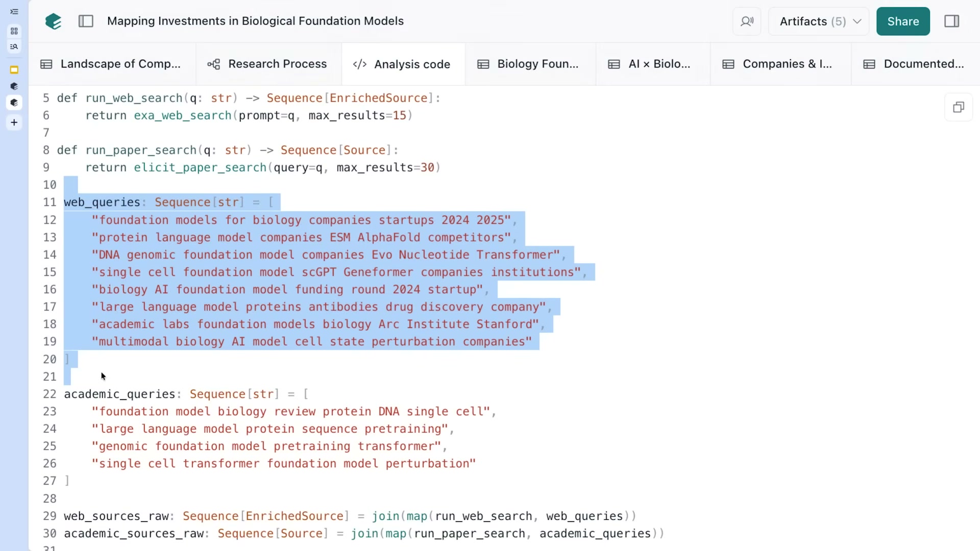The height and width of the screenshot is (551, 980).
Task: Select the unhighlighted dark books icon in sidebar
Action: (x=14, y=86)
